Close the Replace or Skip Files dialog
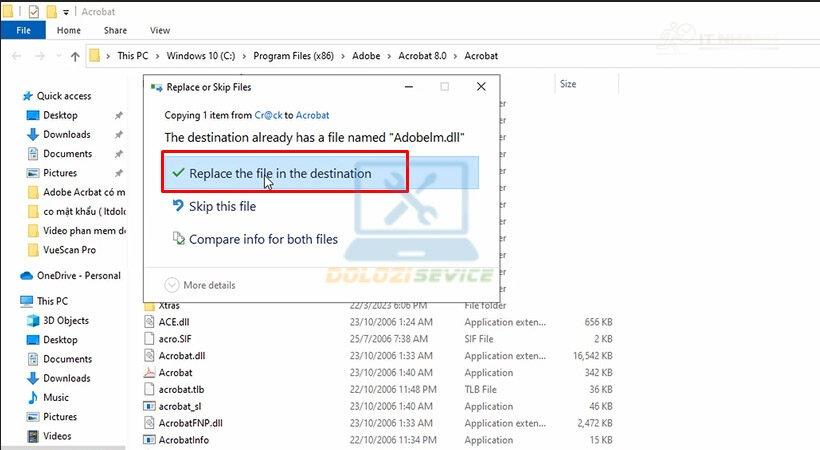 coord(481,86)
